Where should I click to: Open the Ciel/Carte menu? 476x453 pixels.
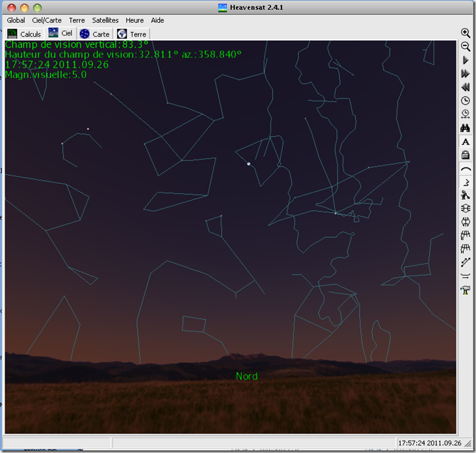pos(47,20)
